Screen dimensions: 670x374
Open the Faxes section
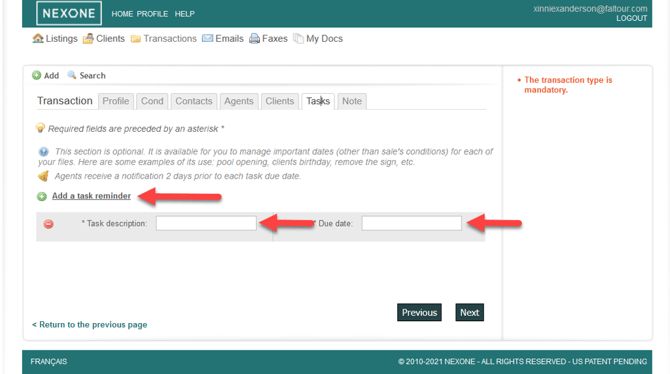point(275,38)
